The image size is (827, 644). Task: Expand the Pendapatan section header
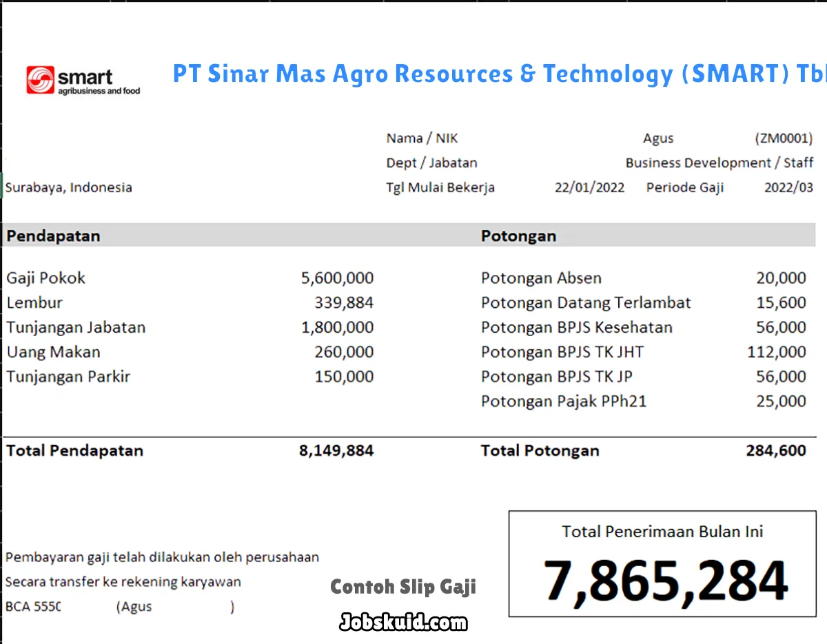coord(53,236)
